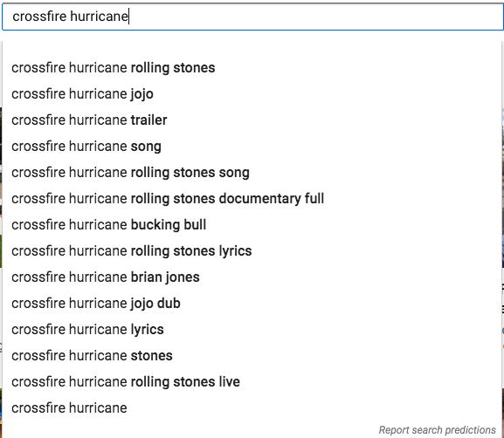Image resolution: width=504 pixels, height=438 pixels.
Task: Click the word stones in the stones-only suggestion
Action: pyautogui.click(x=151, y=356)
